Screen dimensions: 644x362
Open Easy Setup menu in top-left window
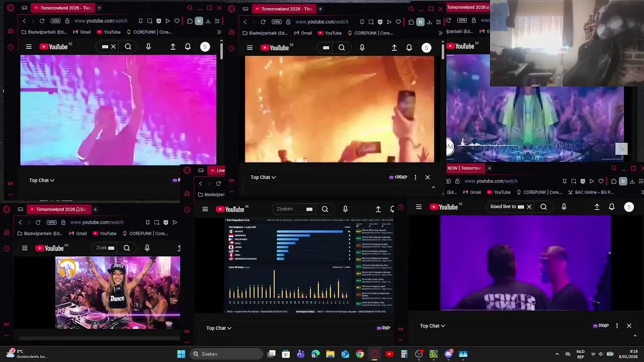click(x=217, y=21)
